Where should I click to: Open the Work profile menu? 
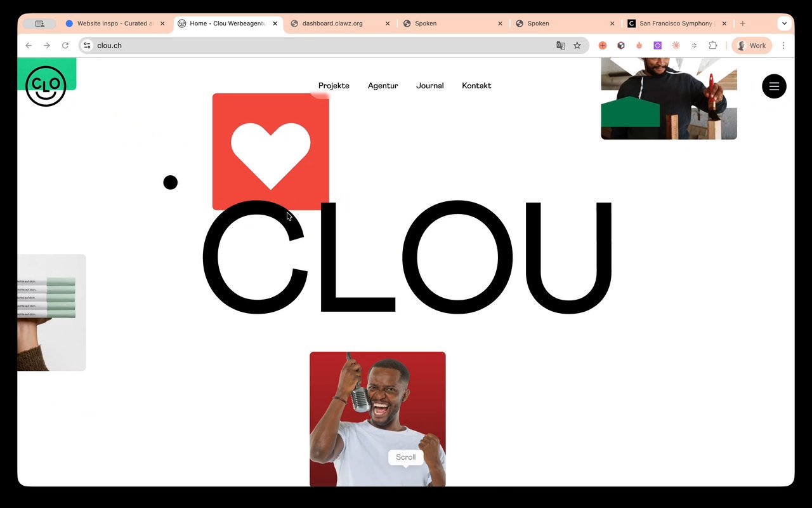(752, 46)
